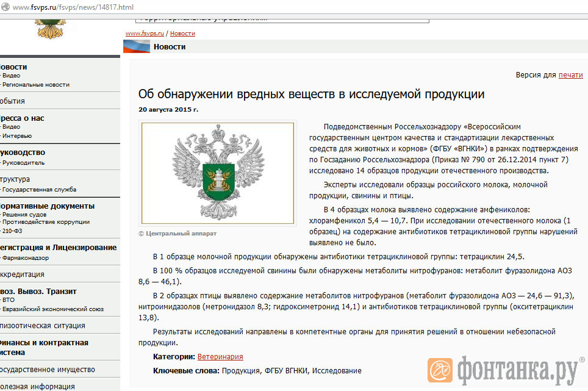Open Нормативные документы section in sidebar

[47, 206]
